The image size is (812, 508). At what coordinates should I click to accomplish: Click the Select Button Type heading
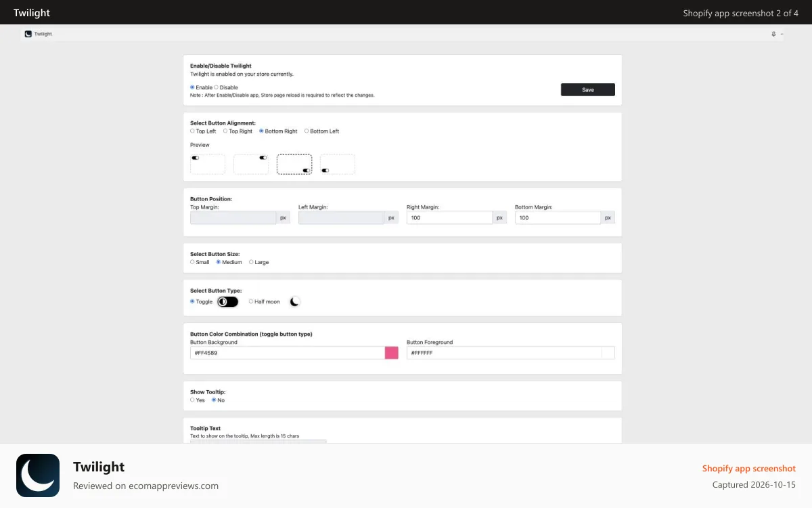216,291
